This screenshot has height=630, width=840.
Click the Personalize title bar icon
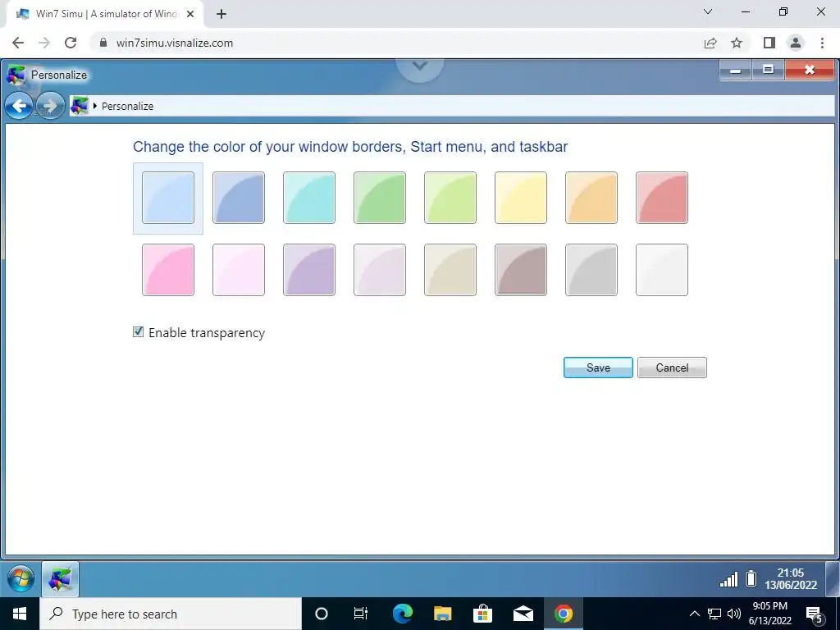pos(16,75)
